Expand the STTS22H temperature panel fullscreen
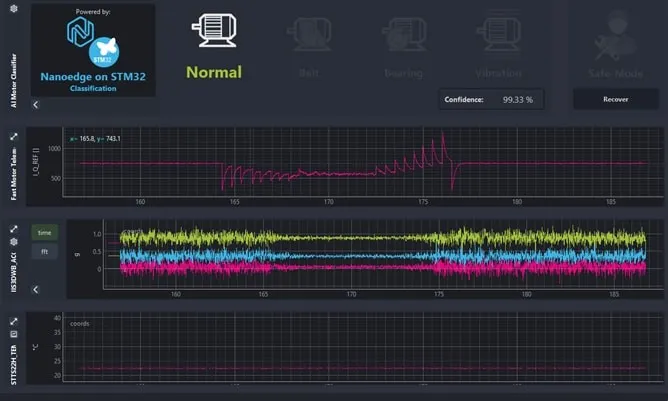This screenshot has width=668, height=401. (14, 322)
